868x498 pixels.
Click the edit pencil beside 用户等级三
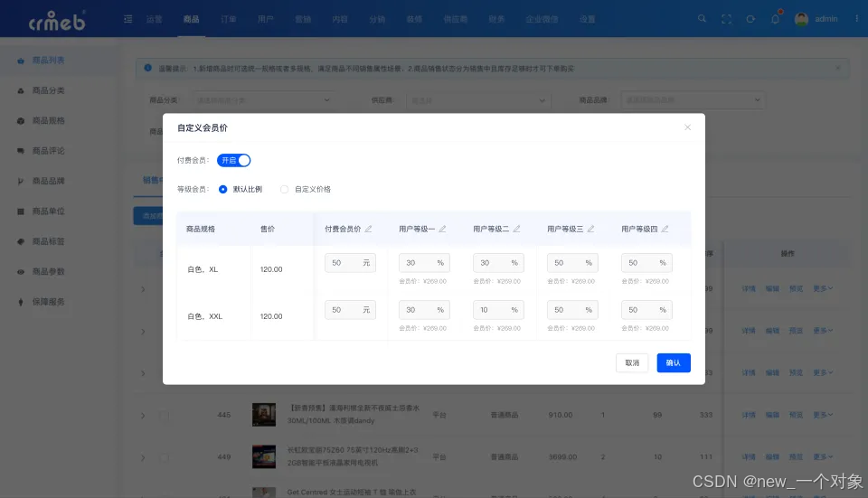590,229
